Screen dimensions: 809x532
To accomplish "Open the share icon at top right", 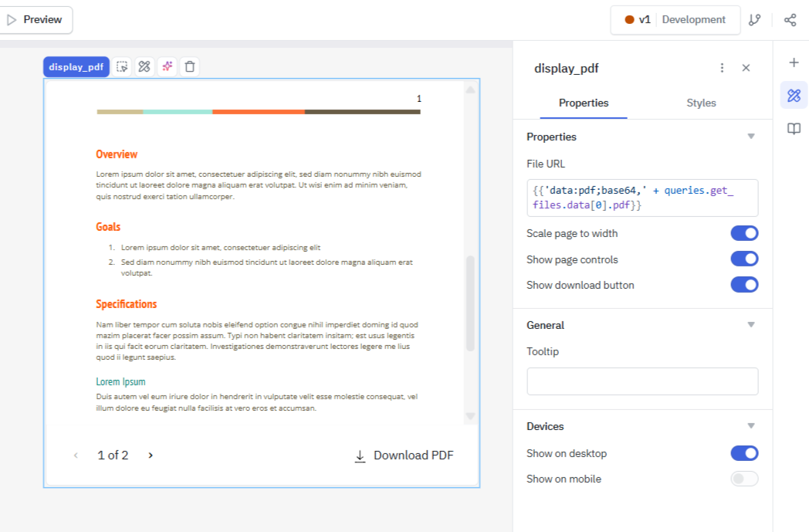I will (790, 20).
